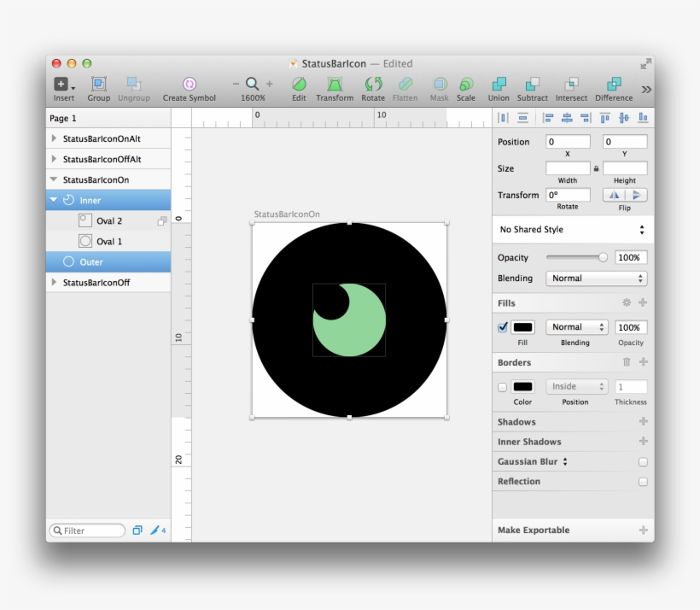Uncheck the Fills enabled checkbox
Image resolution: width=700 pixels, height=610 pixels.
click(x=503, y=327)
